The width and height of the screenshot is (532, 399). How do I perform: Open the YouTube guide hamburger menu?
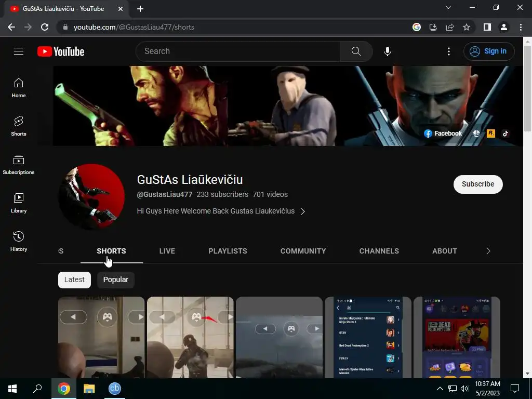tap(19, 51)
